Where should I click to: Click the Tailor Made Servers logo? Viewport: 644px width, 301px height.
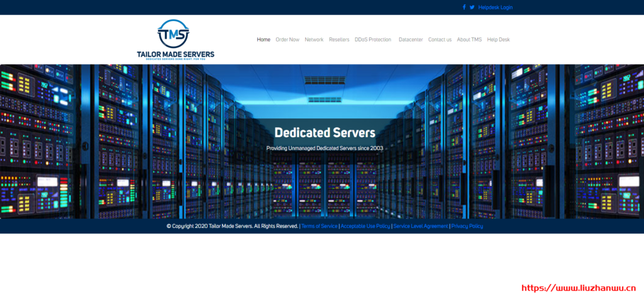175,39
